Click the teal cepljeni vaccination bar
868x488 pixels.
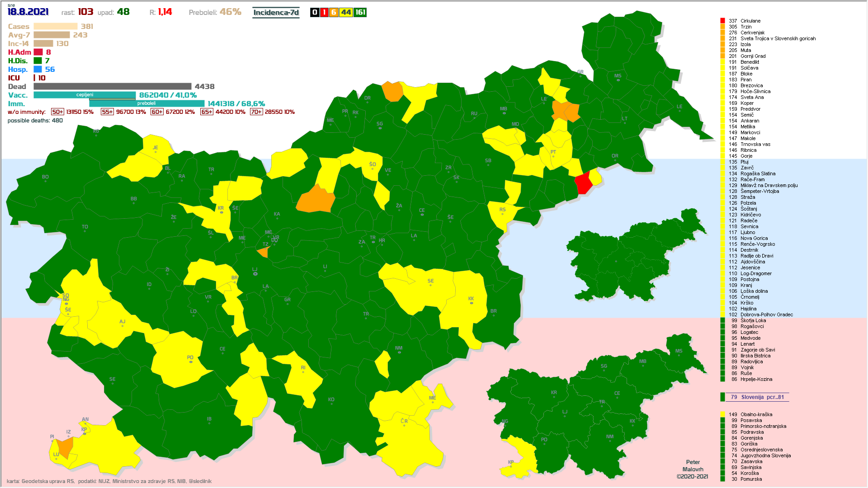tap(85, 95)
